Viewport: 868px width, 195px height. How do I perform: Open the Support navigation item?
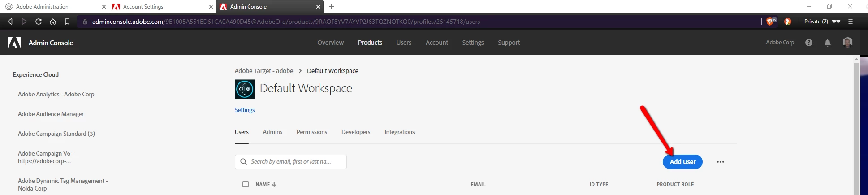pyautogui.click(x=509, y=43)
